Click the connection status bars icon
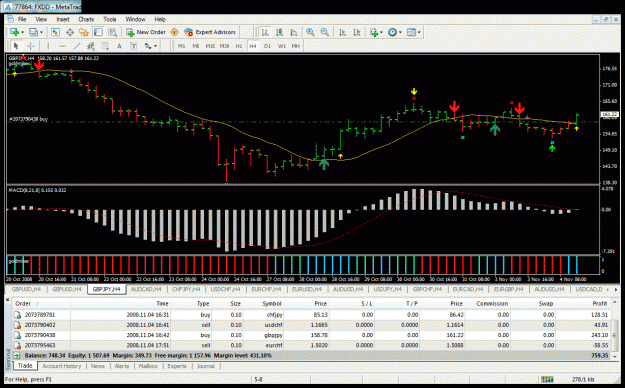 coord(547,379)
